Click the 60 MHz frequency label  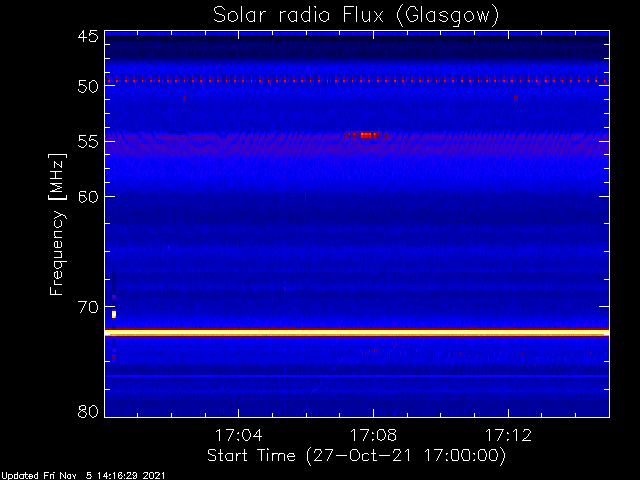click(88, 197)
